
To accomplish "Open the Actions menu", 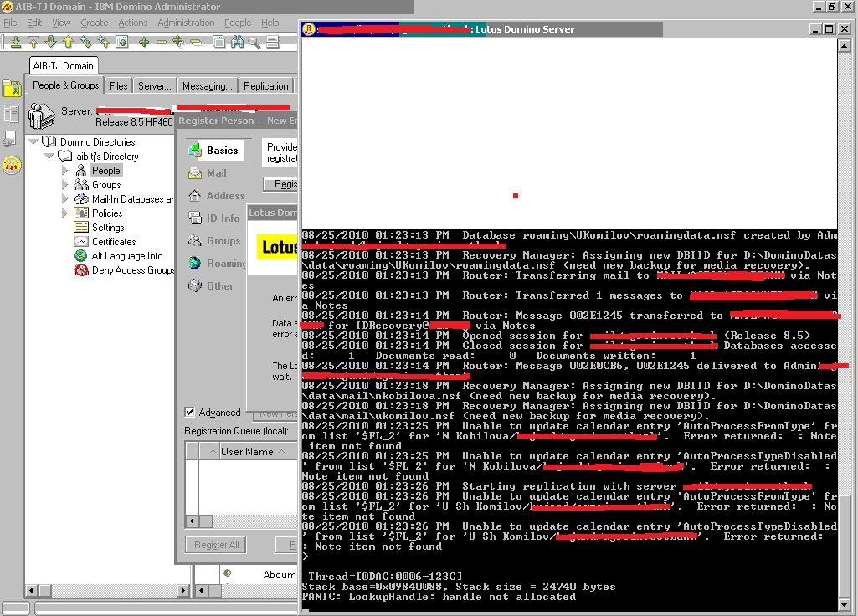I will tap(133, 23).
